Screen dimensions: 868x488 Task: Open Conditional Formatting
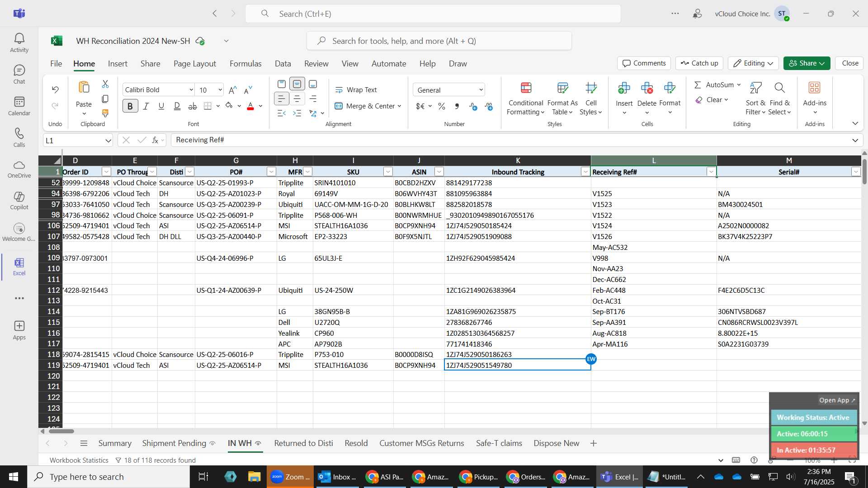tap(526, 99)
